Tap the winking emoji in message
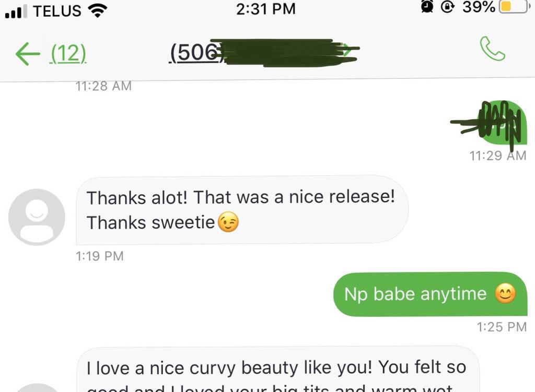535x392 pixels. pyautogui.click(x=228, y=222)
